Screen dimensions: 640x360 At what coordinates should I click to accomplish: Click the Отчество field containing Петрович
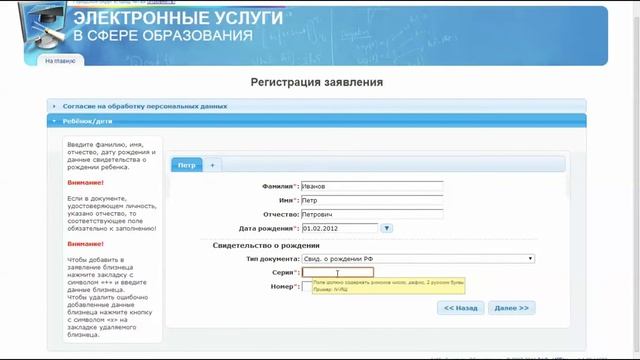click(372, 214)
